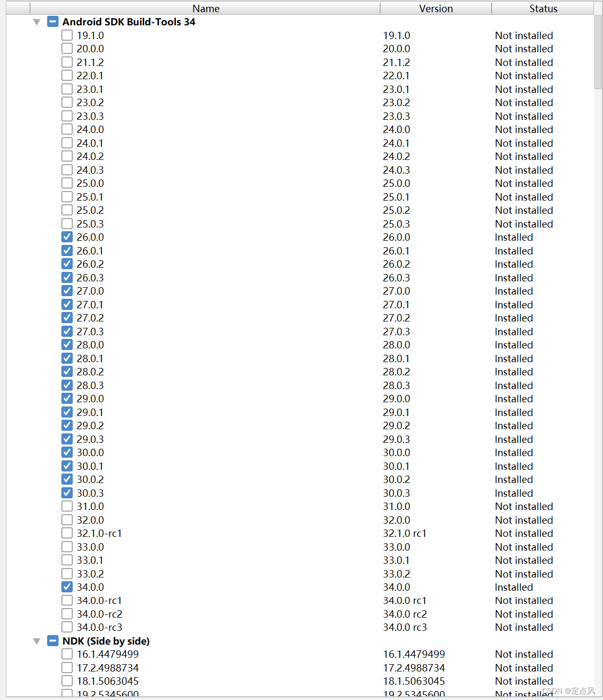Screen dimensions: 603x700
Task: Check the 19.1.0 build-tools checkbox
Action: pos(67,35)
